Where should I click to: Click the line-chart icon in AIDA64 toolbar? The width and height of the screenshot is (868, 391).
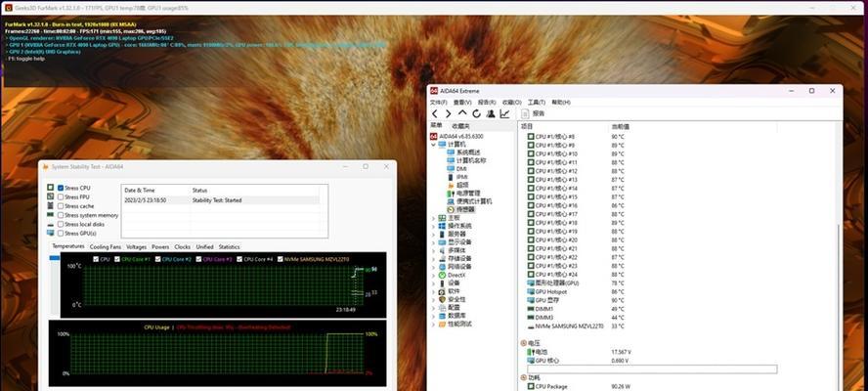pos(504,113)
